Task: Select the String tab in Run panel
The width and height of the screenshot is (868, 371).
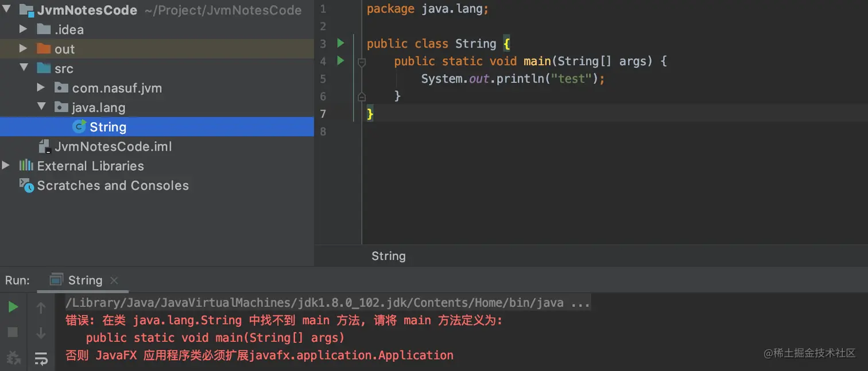Action: pyautogui.click(x=84, y=280)
